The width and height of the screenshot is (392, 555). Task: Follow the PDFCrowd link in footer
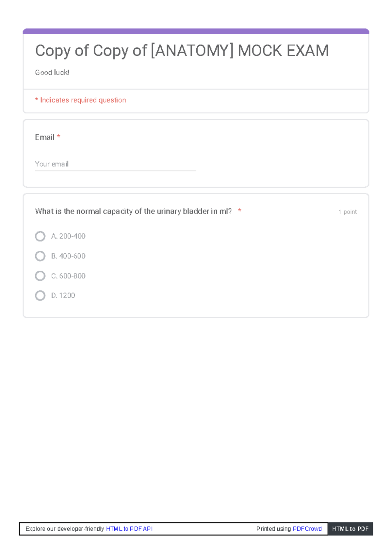pyautogui.click(x=307, y=529)
